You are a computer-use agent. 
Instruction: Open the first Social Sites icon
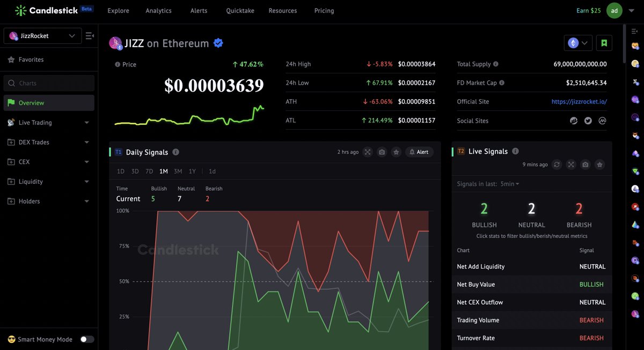[574, 121]
